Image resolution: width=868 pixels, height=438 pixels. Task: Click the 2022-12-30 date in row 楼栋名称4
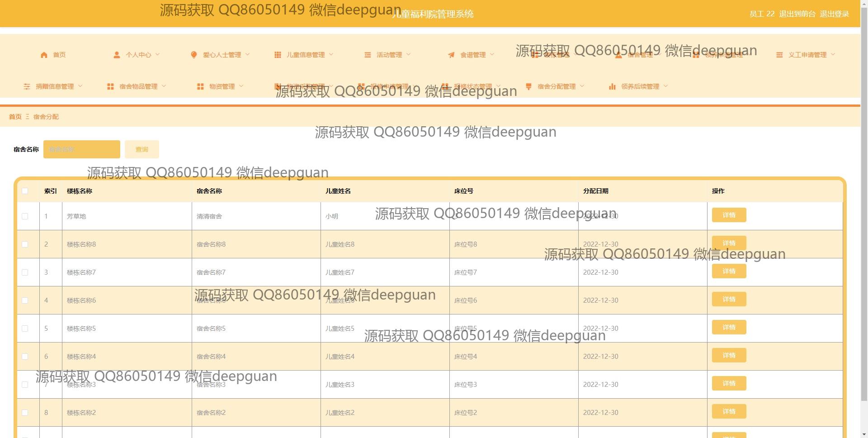pyautogui.click(x=601, y=357)
